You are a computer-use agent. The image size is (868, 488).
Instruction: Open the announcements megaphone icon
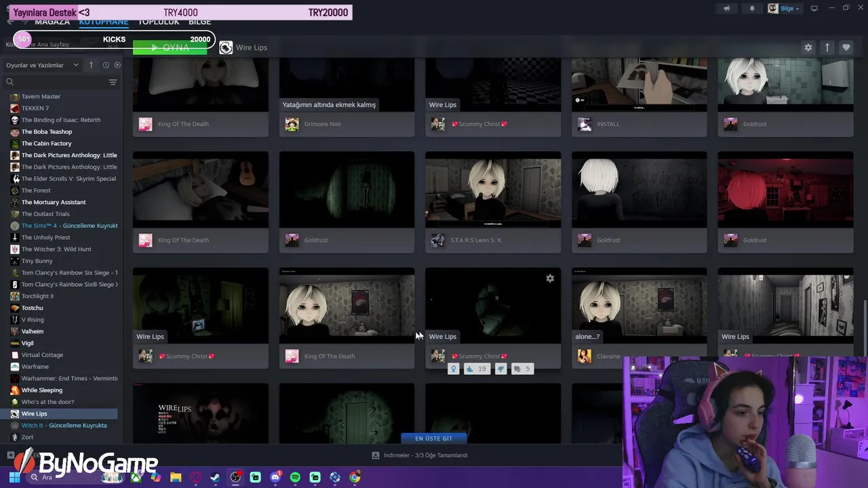click(x=727, y=8)
